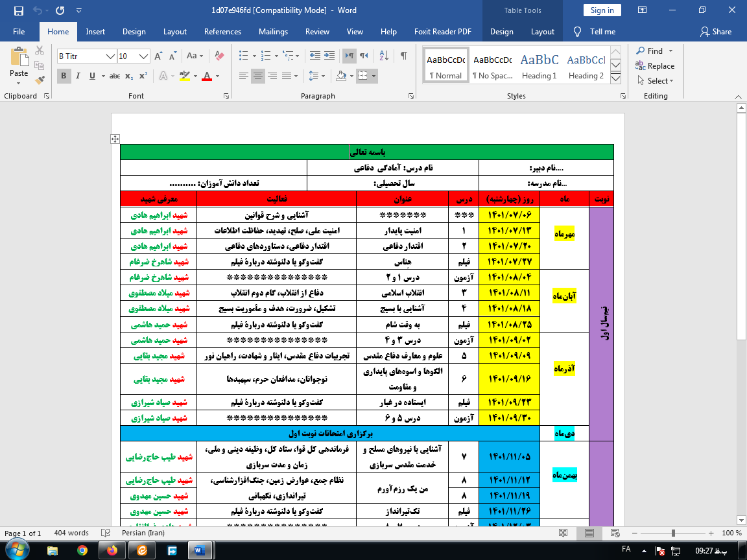
Task: Align text to the right
Action: tap(272, 76)
